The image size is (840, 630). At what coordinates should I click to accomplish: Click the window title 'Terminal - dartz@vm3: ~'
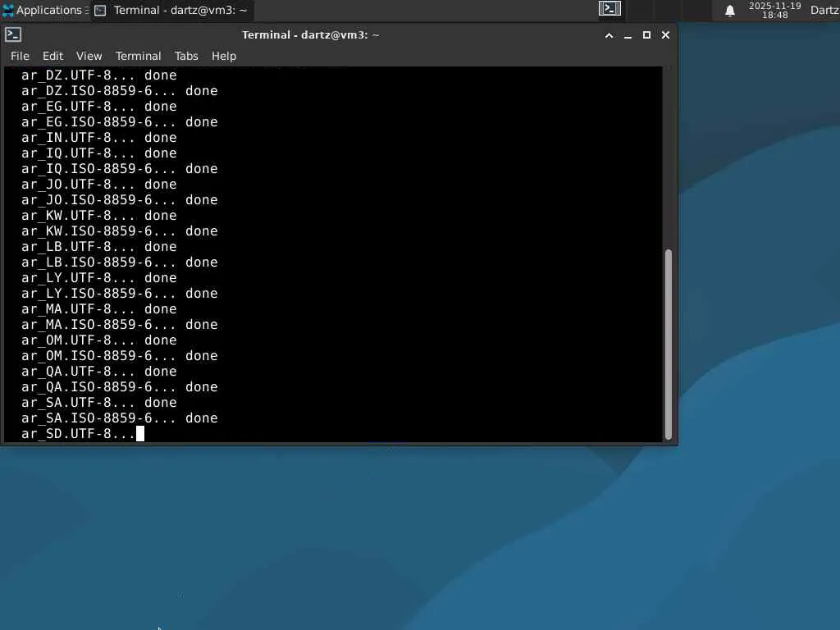pyautogui.click(x=311, y=34)
